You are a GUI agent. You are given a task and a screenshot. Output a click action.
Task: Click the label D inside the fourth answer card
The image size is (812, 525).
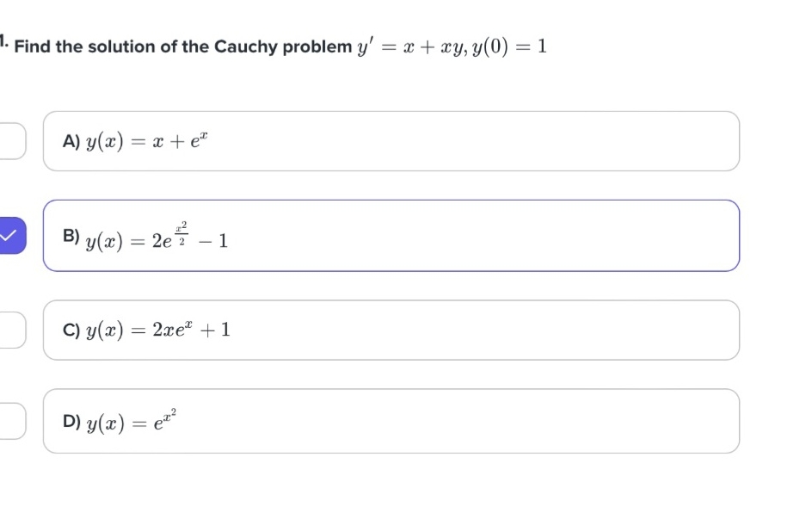tap(71, 419)
